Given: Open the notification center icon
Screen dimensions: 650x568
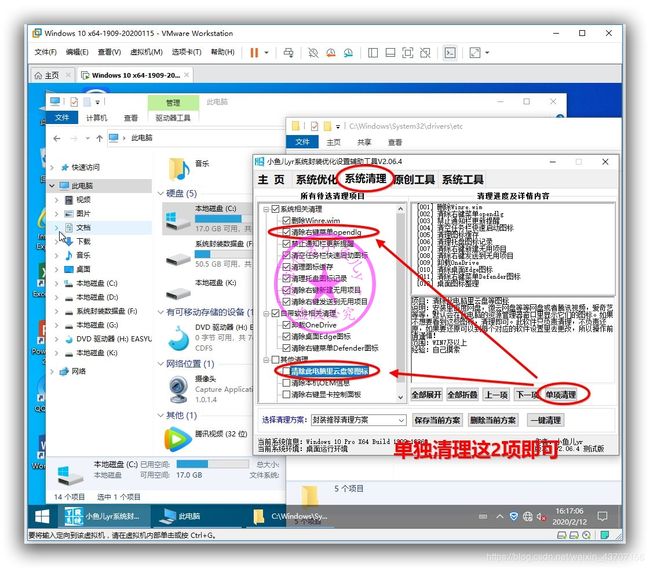Looking at the screenshot, I should [x=602, y=516].
